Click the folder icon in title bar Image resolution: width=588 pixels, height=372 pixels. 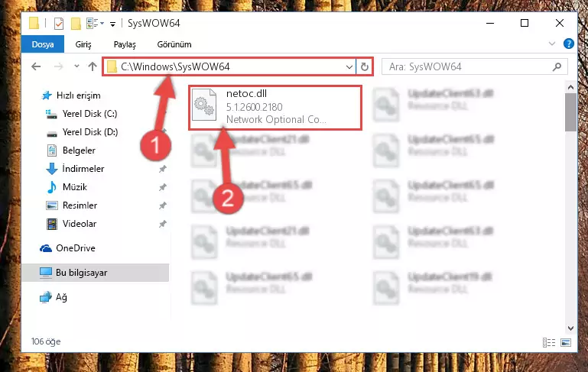[x=34, y=23]
